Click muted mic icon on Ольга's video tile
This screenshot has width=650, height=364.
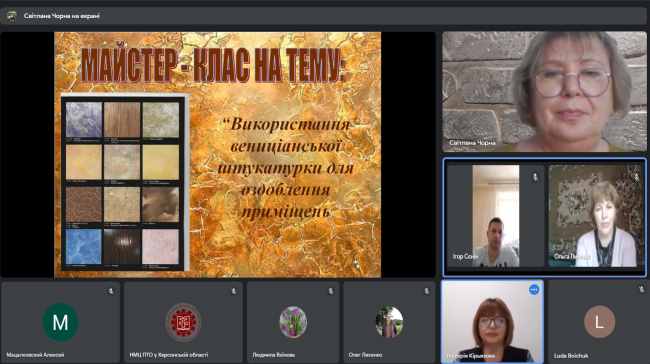(x=636, y=177)
